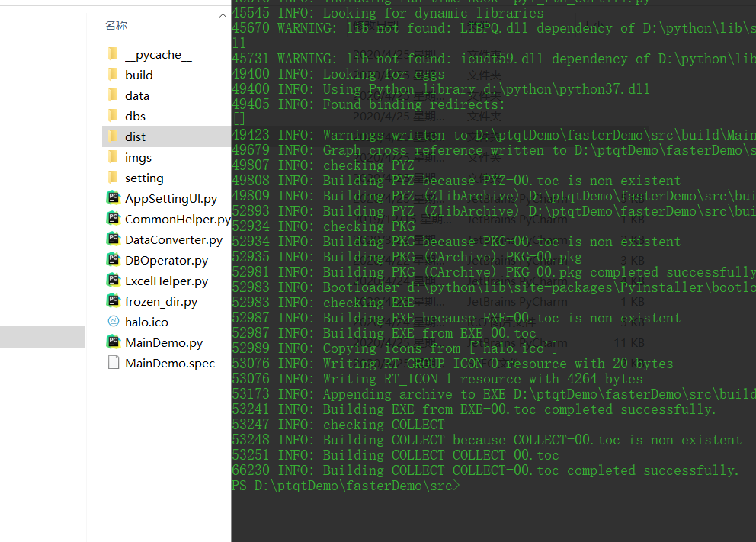Click the terminal line 'checking COLLECT'

(338, 425)
